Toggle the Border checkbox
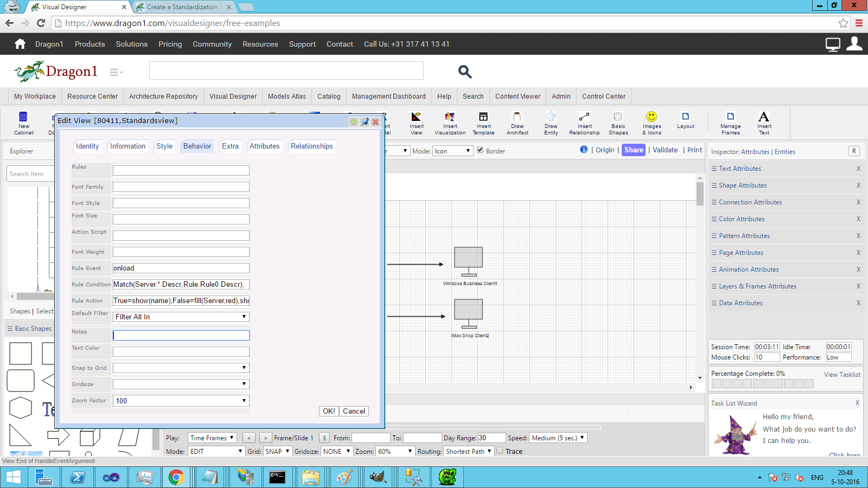Image resolution: width=868 pixels, height=488 pixels. point(480,150)
